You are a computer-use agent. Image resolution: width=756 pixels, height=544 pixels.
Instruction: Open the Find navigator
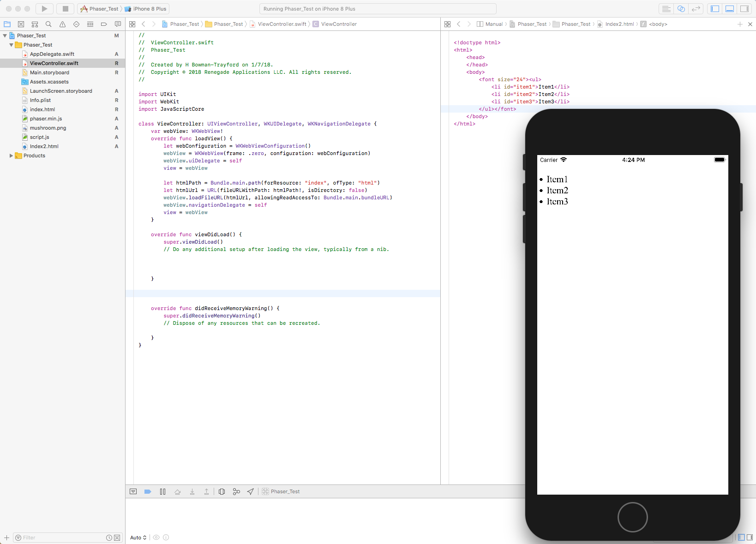[x=48, y=24]
